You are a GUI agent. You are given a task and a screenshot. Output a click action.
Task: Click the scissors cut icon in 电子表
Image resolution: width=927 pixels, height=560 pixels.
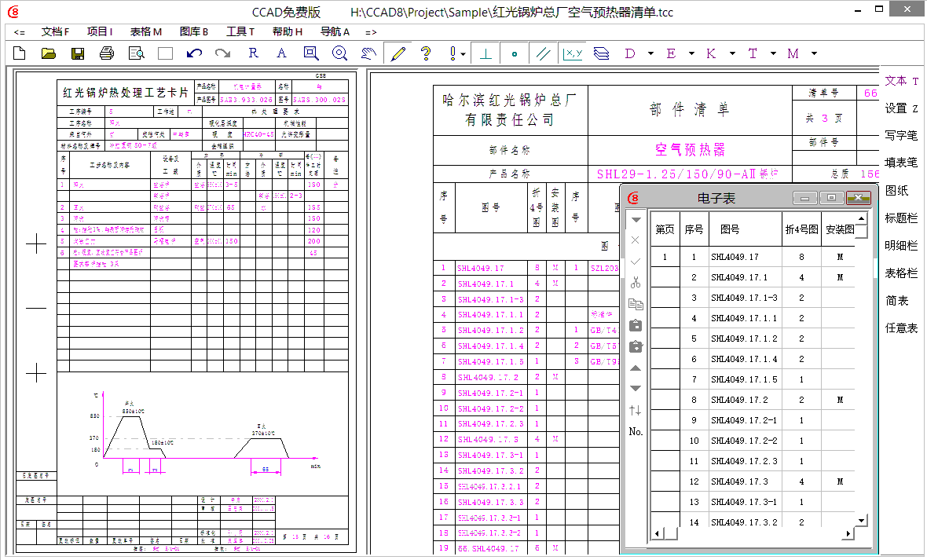pos(636,282)
